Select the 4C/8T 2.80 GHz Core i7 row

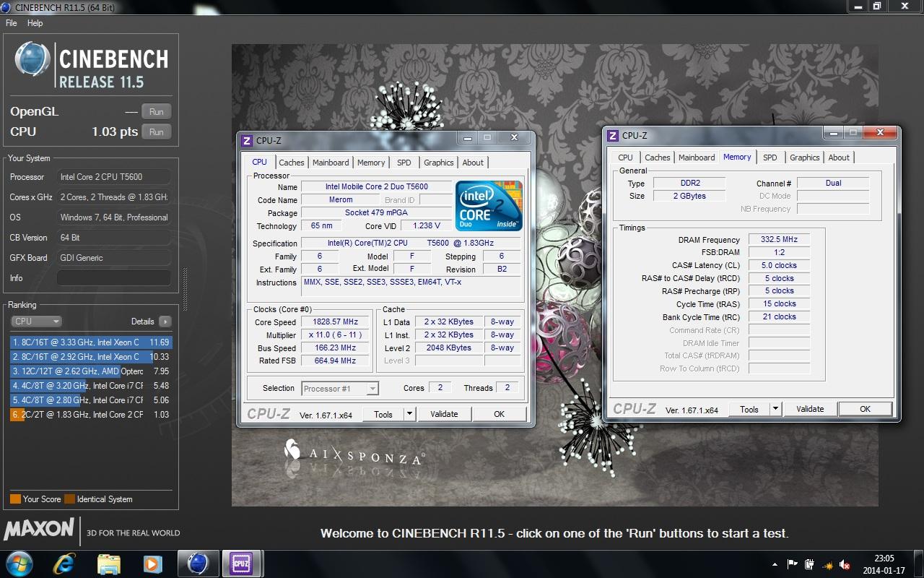click(91, 400)
